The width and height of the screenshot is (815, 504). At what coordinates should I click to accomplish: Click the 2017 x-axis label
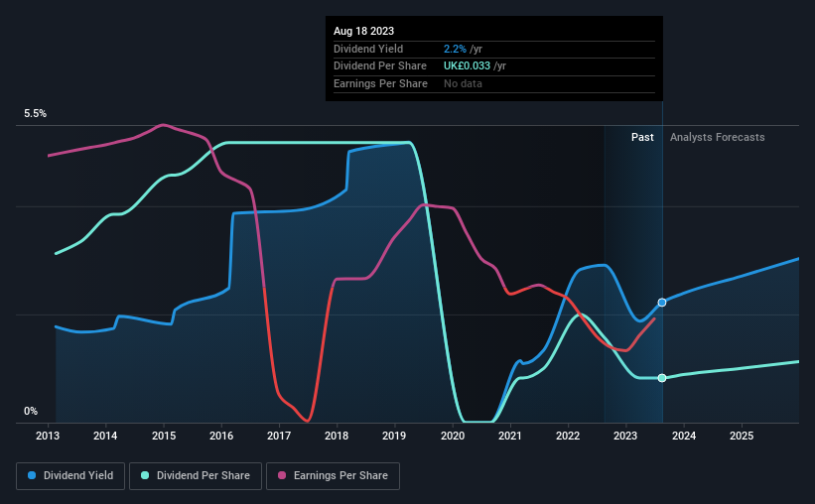(279, 436)
